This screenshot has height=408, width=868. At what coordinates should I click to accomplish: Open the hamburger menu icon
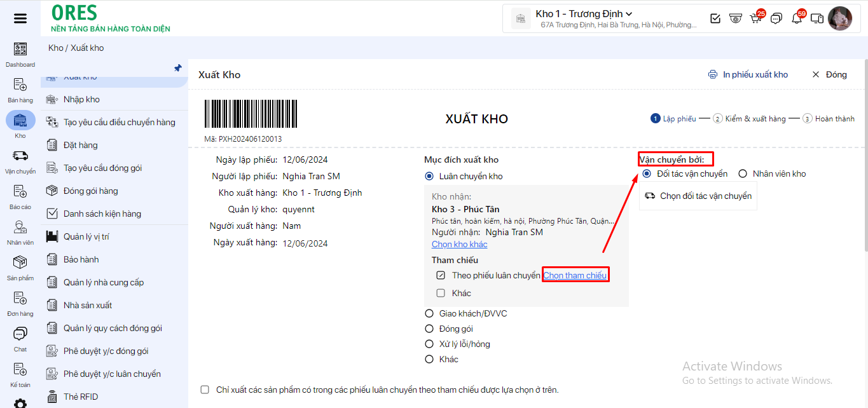pos(20,18)
